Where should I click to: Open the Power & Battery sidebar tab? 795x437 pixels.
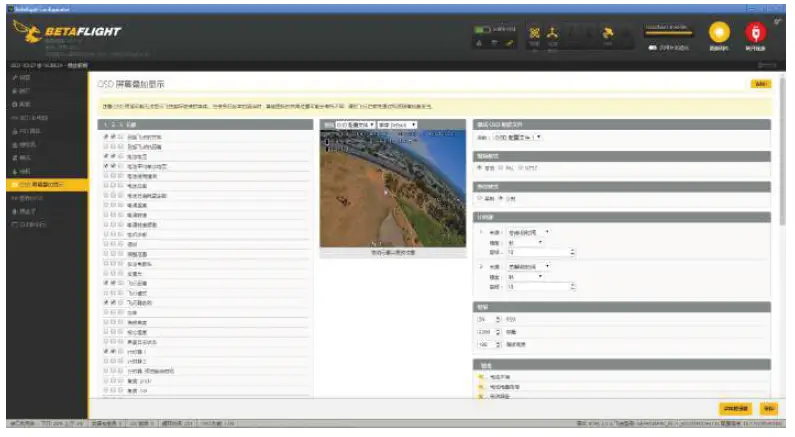[47, 118]
